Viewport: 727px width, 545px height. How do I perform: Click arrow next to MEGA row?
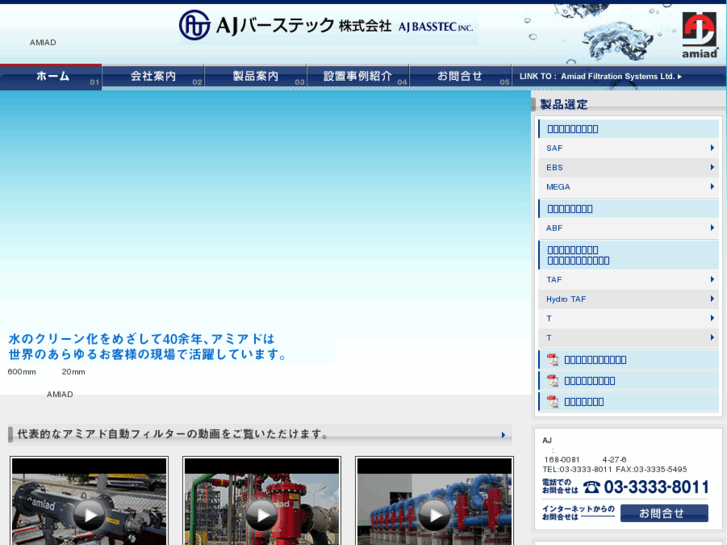[712, 187]
